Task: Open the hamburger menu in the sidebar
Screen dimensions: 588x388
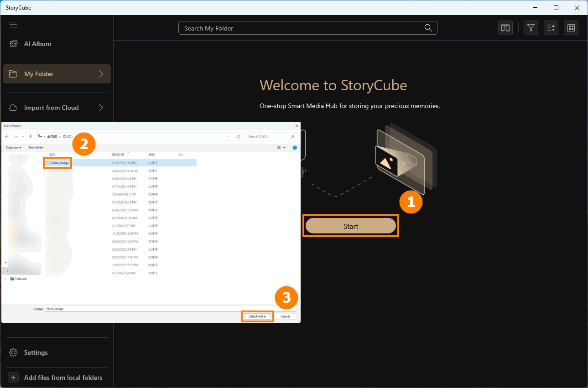Action: coord(13,25)
